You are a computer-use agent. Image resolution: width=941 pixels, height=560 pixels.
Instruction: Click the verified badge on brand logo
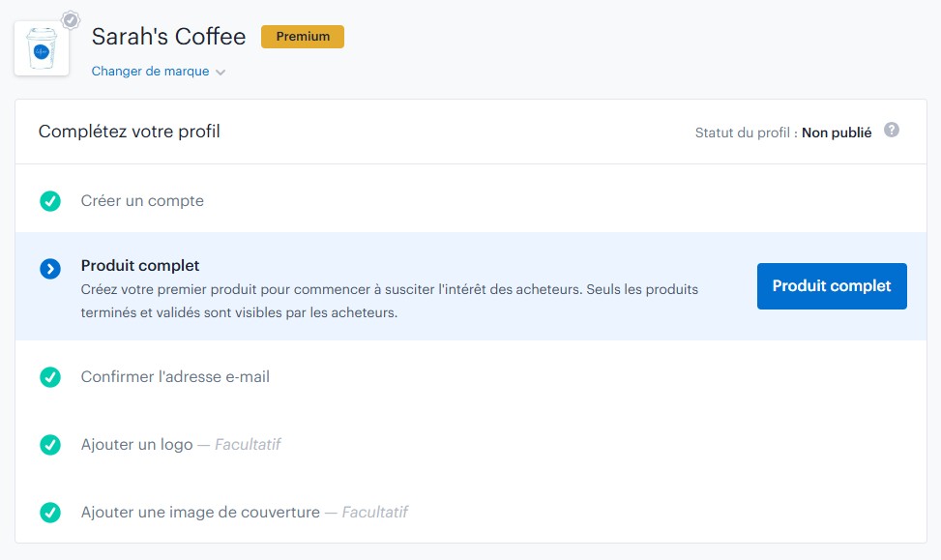coord(71,19)
